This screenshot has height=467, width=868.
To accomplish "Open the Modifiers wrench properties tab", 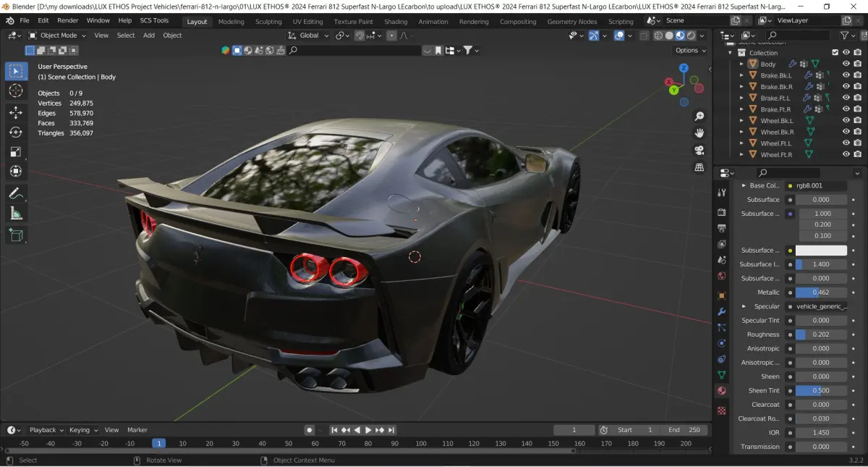I will coord(721,311).
